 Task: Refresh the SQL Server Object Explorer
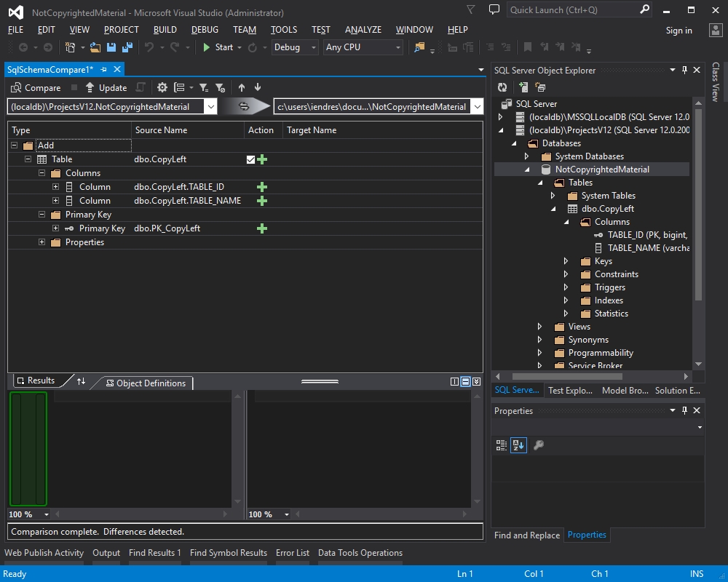click(502, 87)
